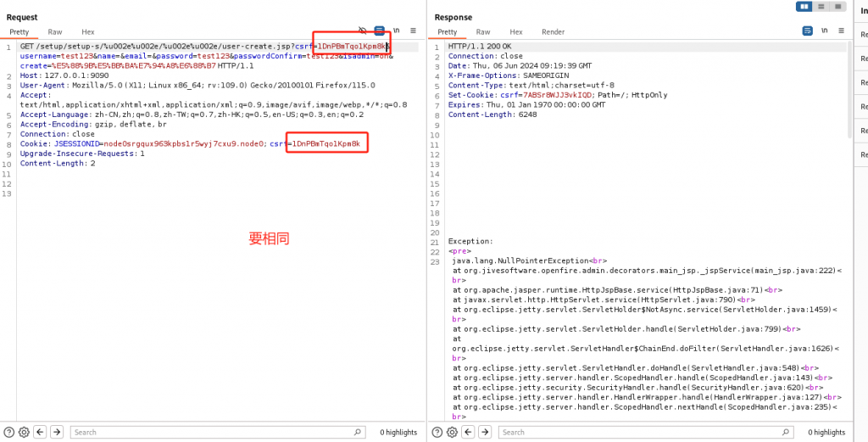
Task: Click the Request '0 highlights' label
Action: point(398,433)
